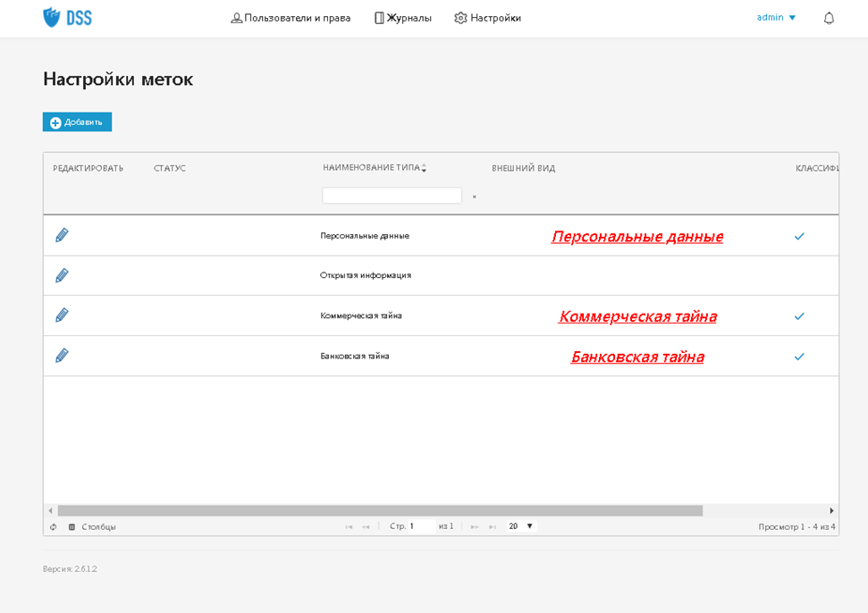The width and height of the screenshot is (868, 613).
Task: Edit the Открытая информация label row
Action: pos(62,275)
